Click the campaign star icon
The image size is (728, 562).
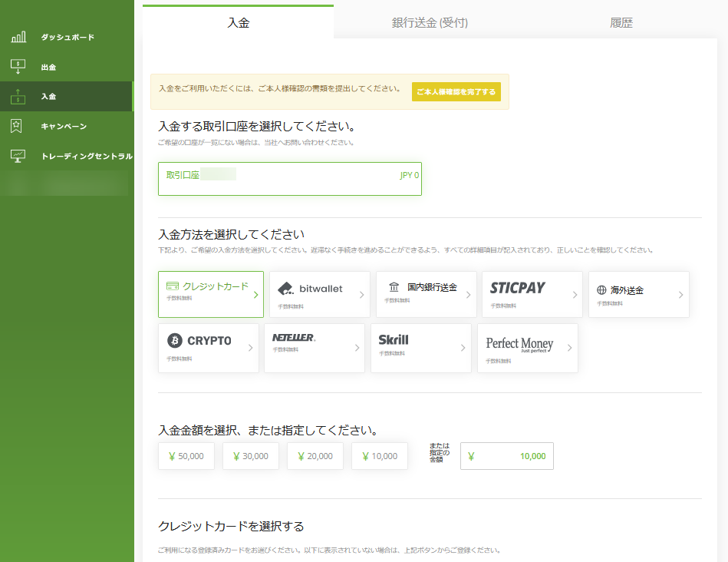(x=18, y=126)
